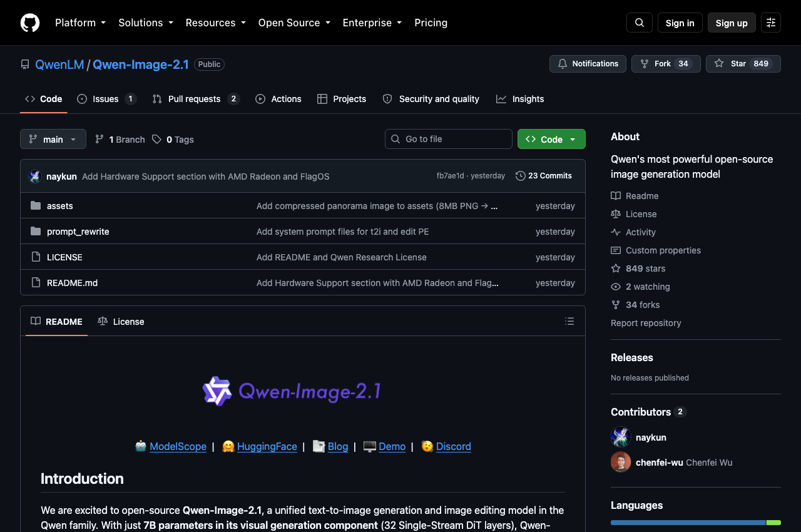Open the Pull requests tab
801x532 pixels.
coord(196,99)
